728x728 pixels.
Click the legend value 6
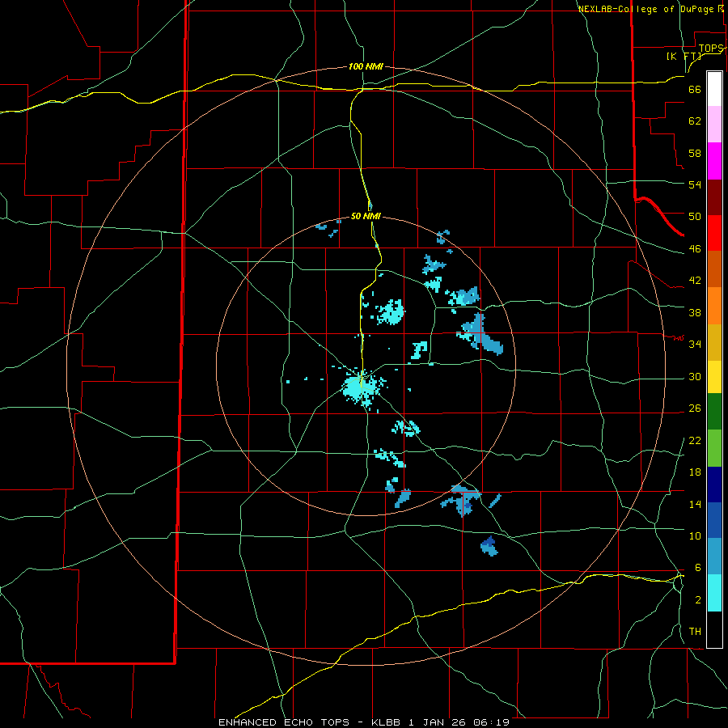coord(697,567)
